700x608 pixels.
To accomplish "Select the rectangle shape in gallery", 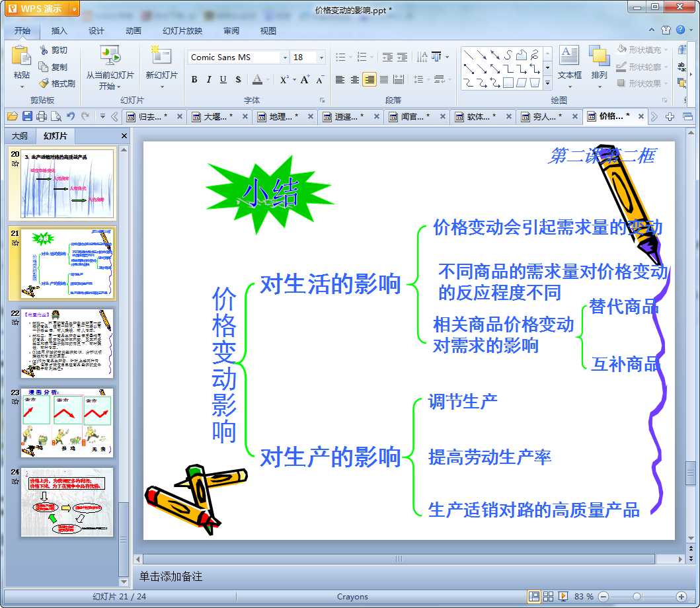I will tap(508, 83).
